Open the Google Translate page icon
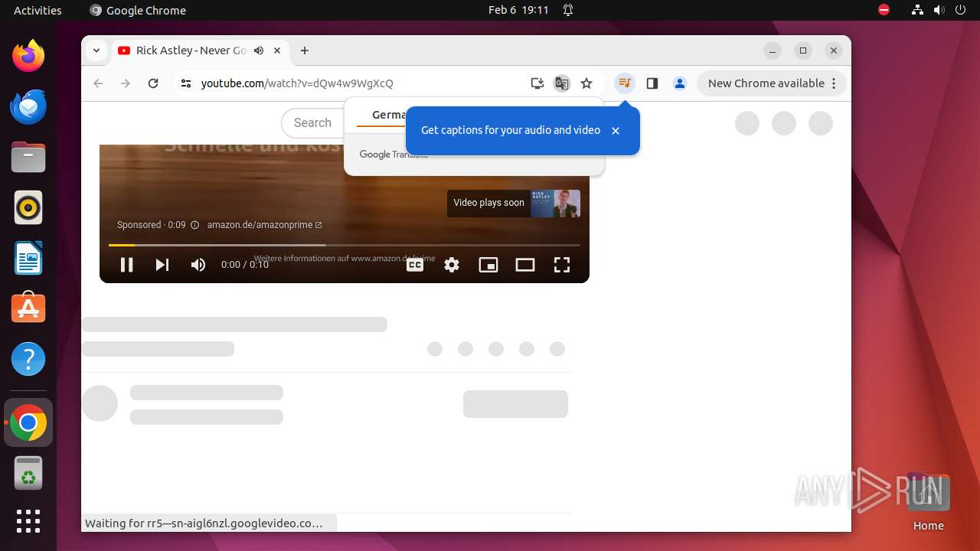The height and width of the screenshot is (551, 980). [562, 83]
